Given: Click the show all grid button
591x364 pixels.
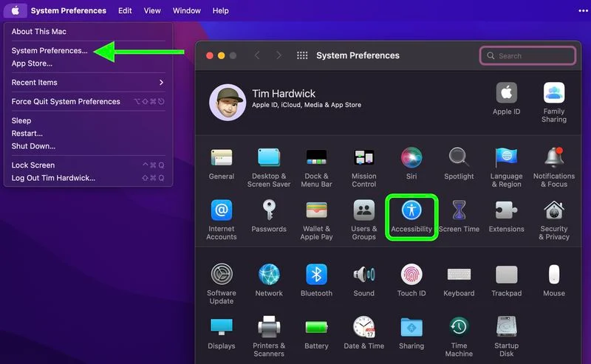Looking at the screenshot, I should point(302,56).
